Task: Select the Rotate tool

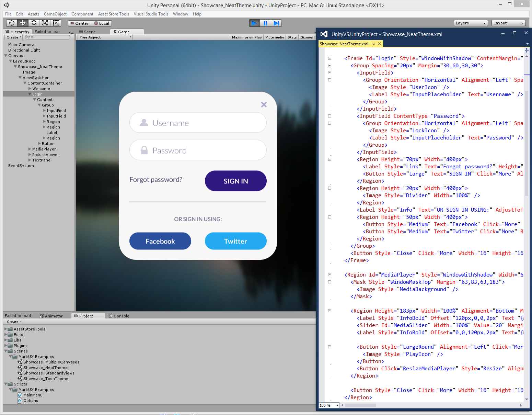Action: [34, 23]
